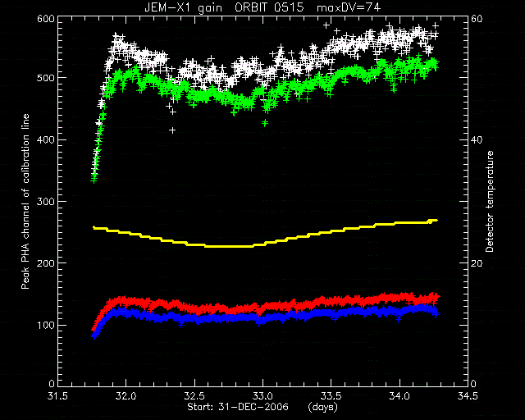Screen dimensions: 525x420
Task: Click the 'maxDV=74' text in title
Action: click(349, 7)
